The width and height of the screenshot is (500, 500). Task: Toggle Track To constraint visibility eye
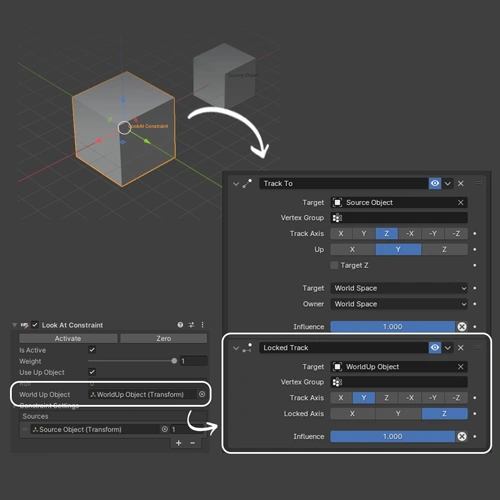tap(435, 183)
